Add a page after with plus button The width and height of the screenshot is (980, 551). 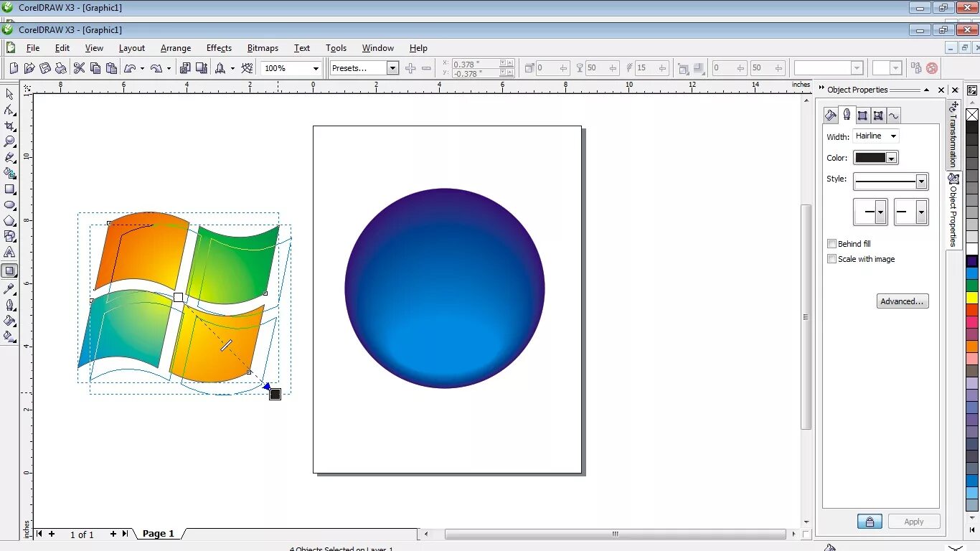[113, 534]
